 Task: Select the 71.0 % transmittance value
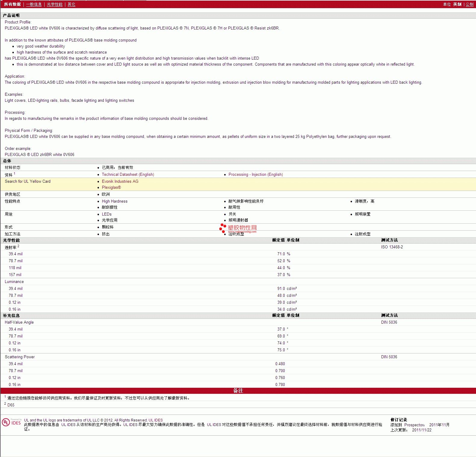284,254
